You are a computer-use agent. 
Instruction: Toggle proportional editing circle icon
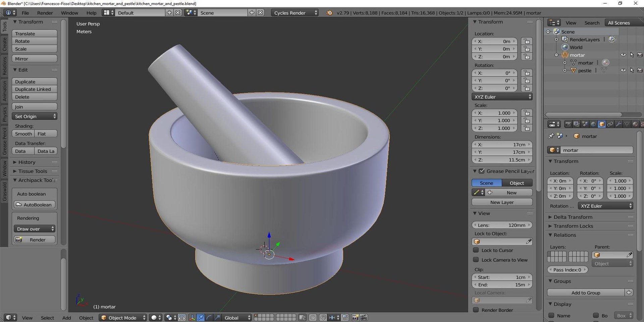[313, 318]
